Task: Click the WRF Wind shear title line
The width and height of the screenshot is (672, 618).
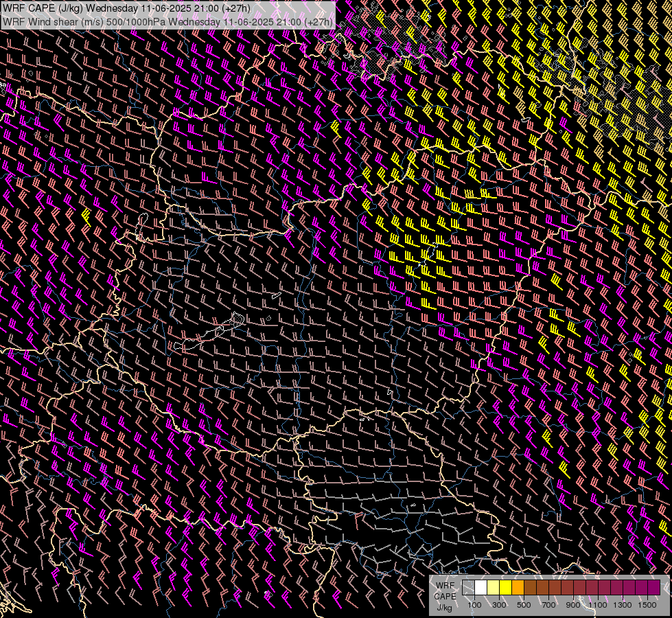Action: [x=167, y=22]
